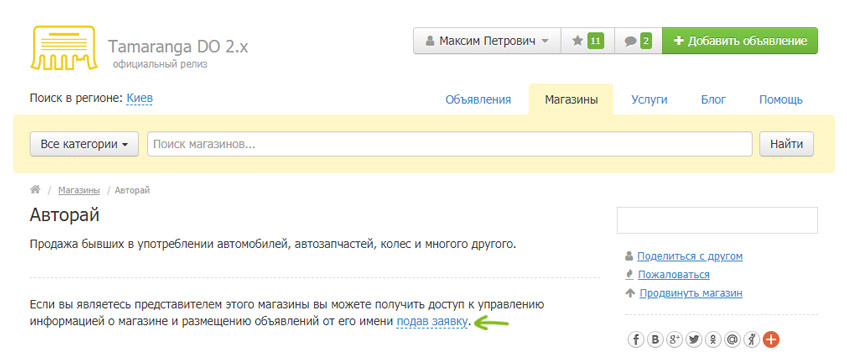Click the Поиск в регионе label

76,98
